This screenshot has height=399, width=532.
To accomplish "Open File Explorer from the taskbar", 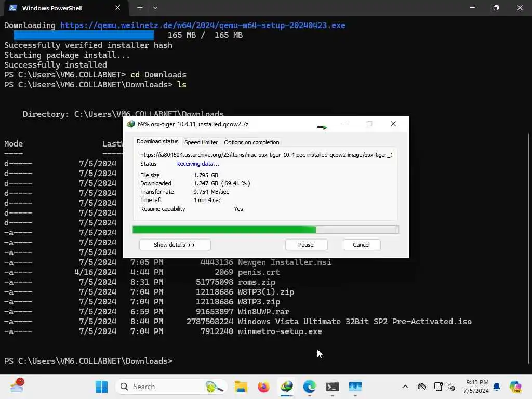I will pyautogui.click(x=241, y=387).
